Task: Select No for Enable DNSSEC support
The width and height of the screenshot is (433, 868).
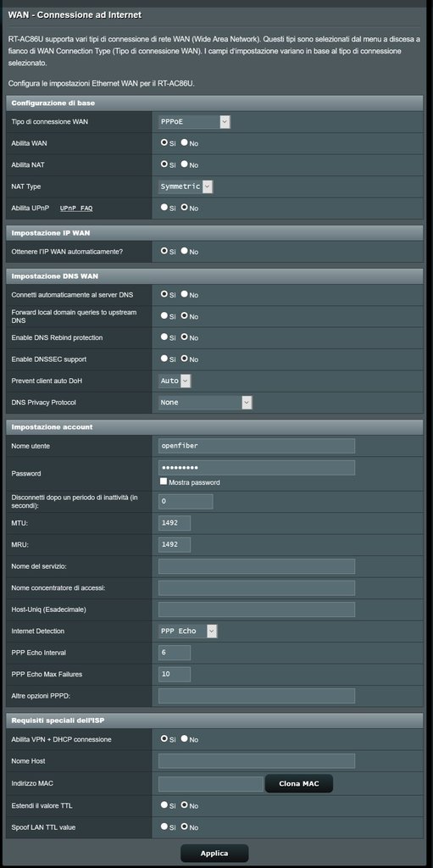Action: coord(185,359)
